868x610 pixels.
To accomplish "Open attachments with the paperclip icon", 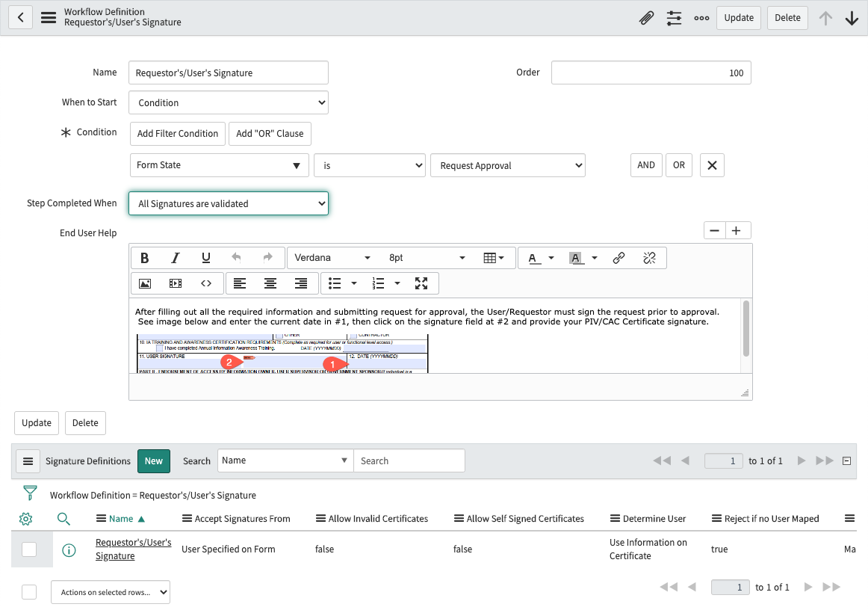I will click(646, 18).
